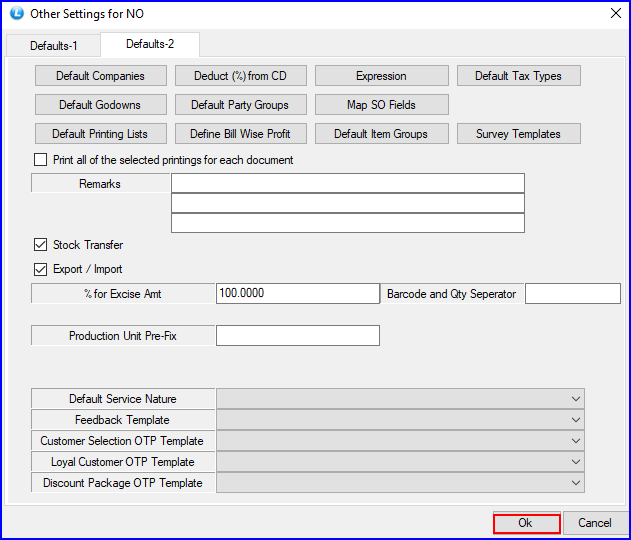Viewport: 631px width, 540px height.
Task: Click the Default Godowns button
Action: (101, 105)
